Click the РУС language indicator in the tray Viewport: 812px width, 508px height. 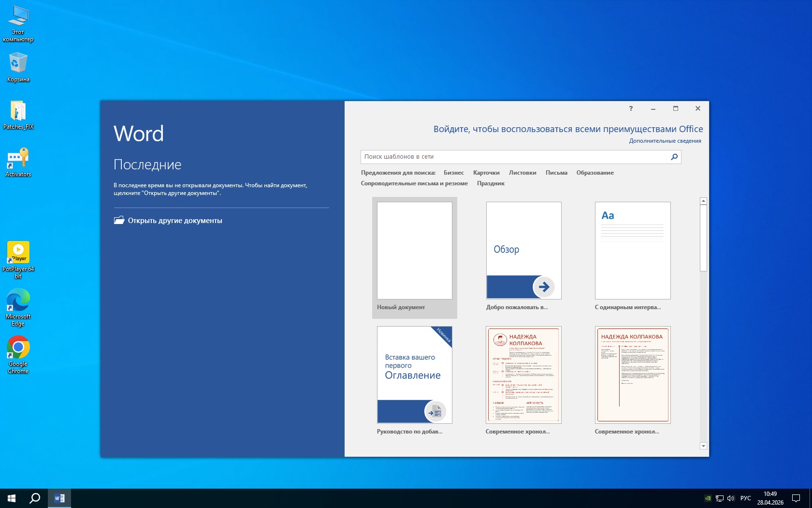tap(745, 498)
